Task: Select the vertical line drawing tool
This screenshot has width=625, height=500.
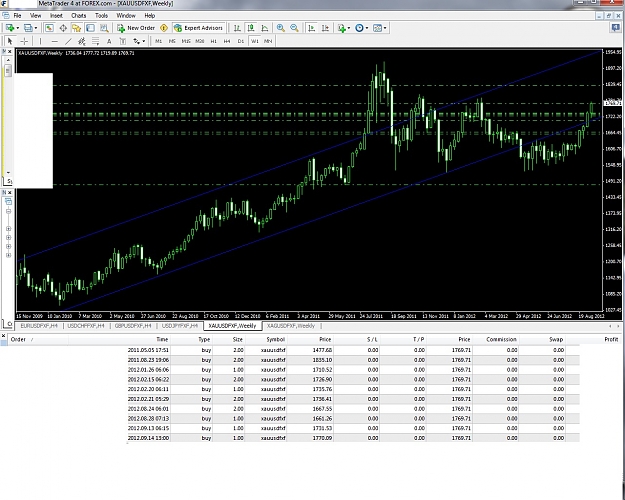Action: pyautogui.click(x=40, y=41)
